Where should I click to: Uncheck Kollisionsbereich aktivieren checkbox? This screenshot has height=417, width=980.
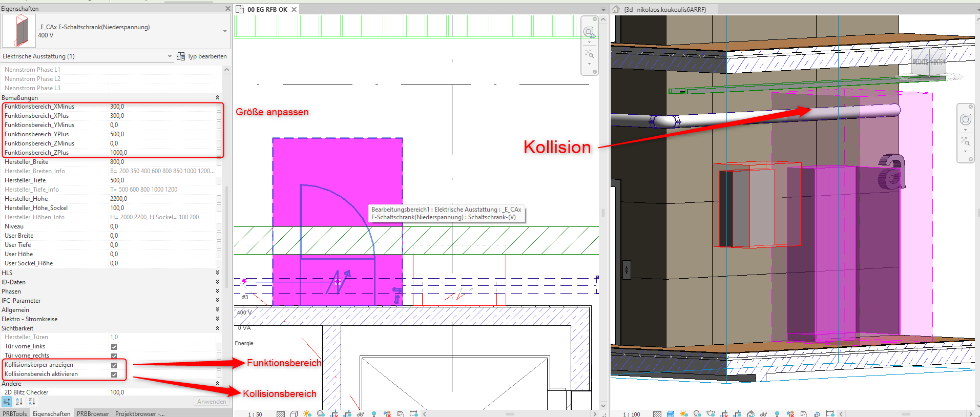point(114,374)
